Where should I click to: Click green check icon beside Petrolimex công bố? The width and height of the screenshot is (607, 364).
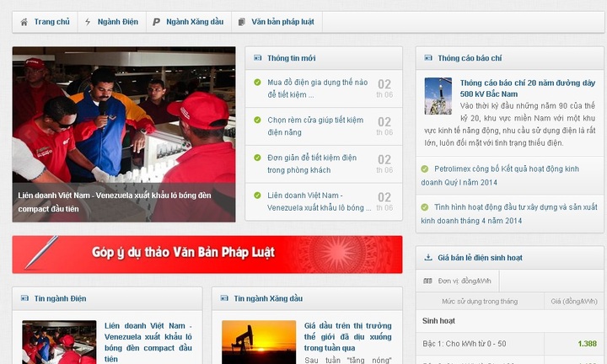pos(425,169)
